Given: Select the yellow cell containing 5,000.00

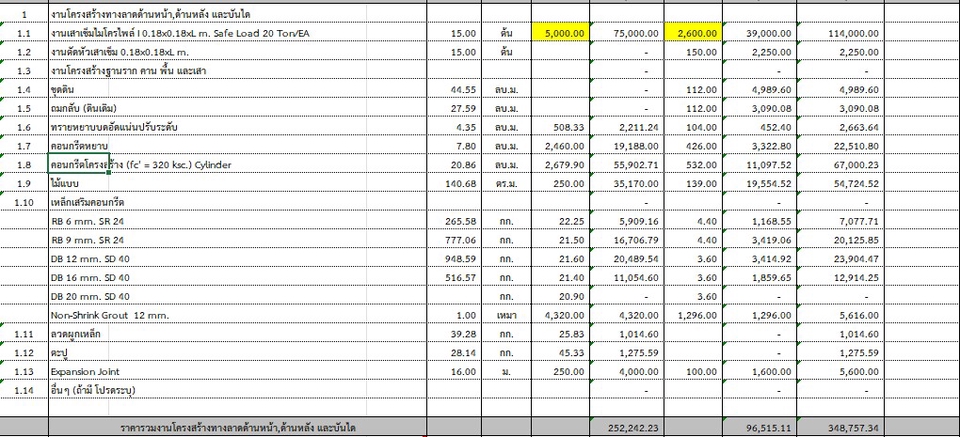Looking at the screenshot, I should pos(559,33).
